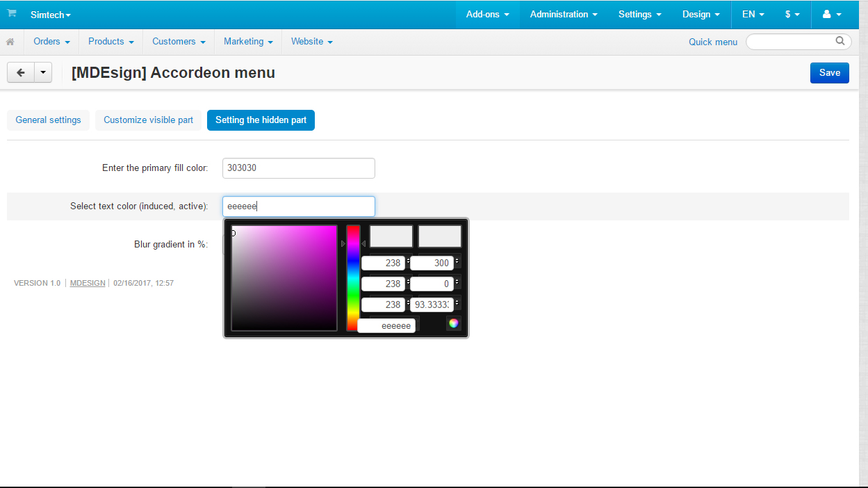Click the color wheel submit icon
This screenshot has height=488, width=868.
[x=453, y=323]
